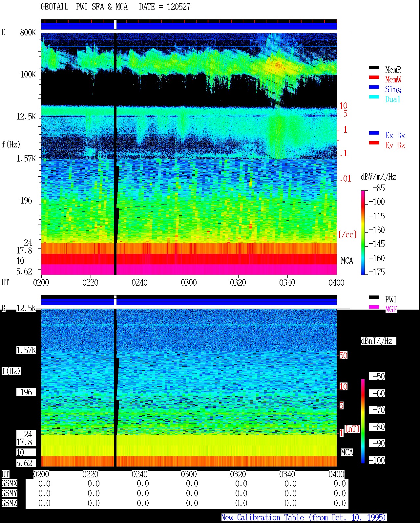Click the 0300 time label under the E panel

(x=189, y=282)
